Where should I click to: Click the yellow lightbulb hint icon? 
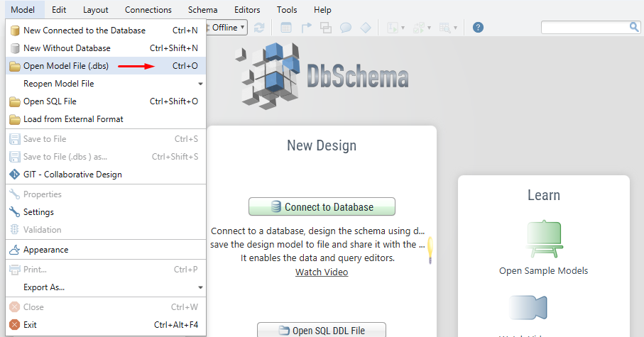(x=430, y=250)
